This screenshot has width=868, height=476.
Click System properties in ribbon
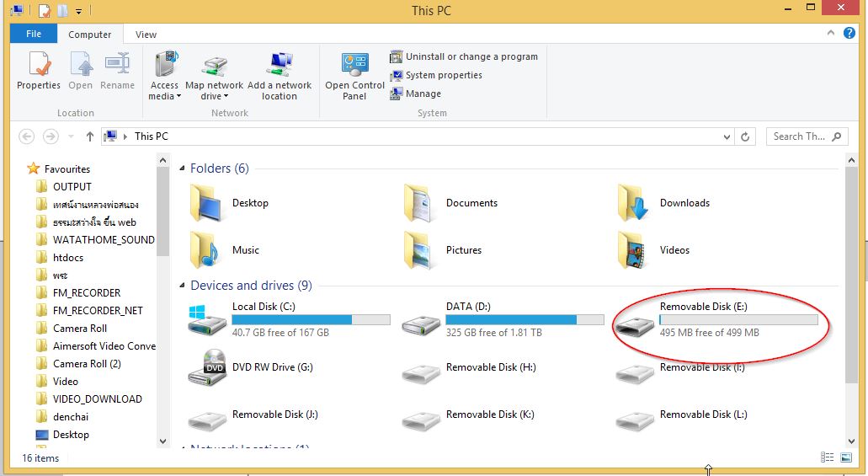[x=436, y=75]
